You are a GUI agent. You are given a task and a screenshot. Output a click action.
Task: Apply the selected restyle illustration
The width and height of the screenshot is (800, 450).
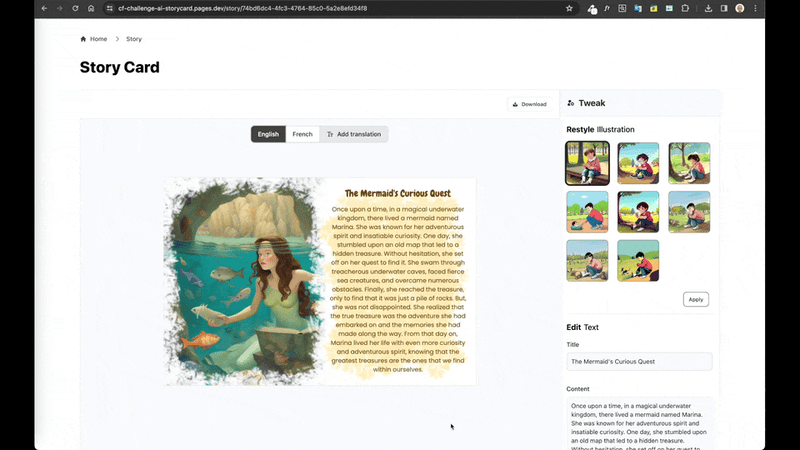pos(696,299)
